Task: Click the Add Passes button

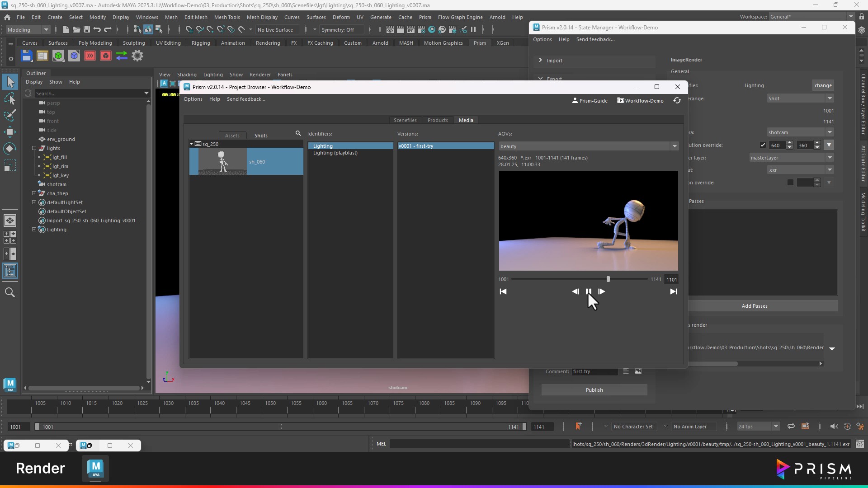Action: click(755, 306)
